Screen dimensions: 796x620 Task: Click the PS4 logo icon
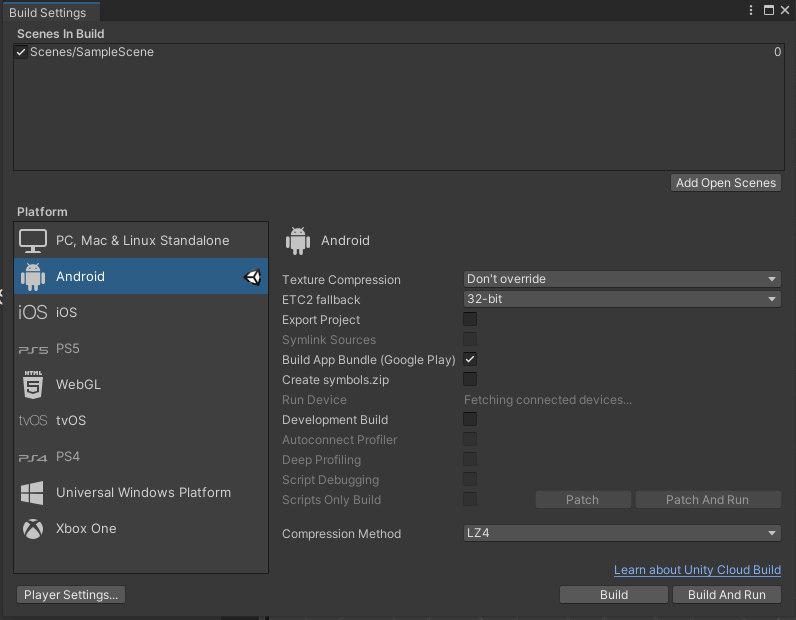(33, 458)
